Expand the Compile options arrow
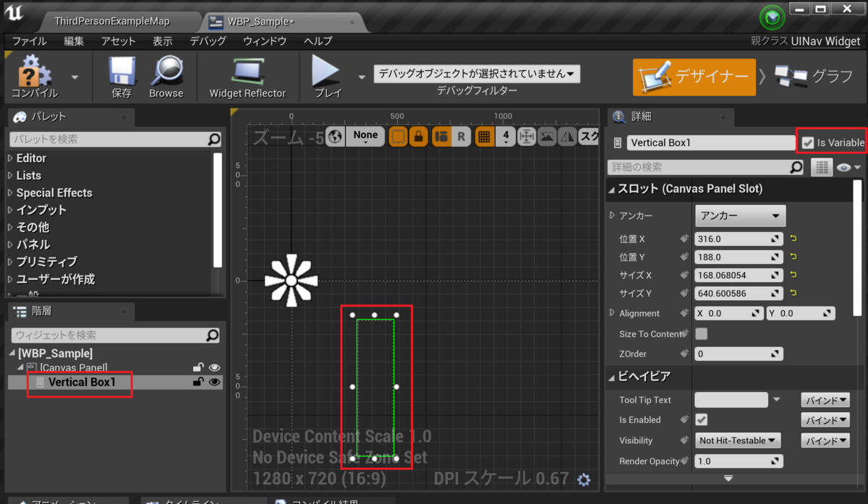Viewport: 868px width, 504px height. [x=75, y=76]
